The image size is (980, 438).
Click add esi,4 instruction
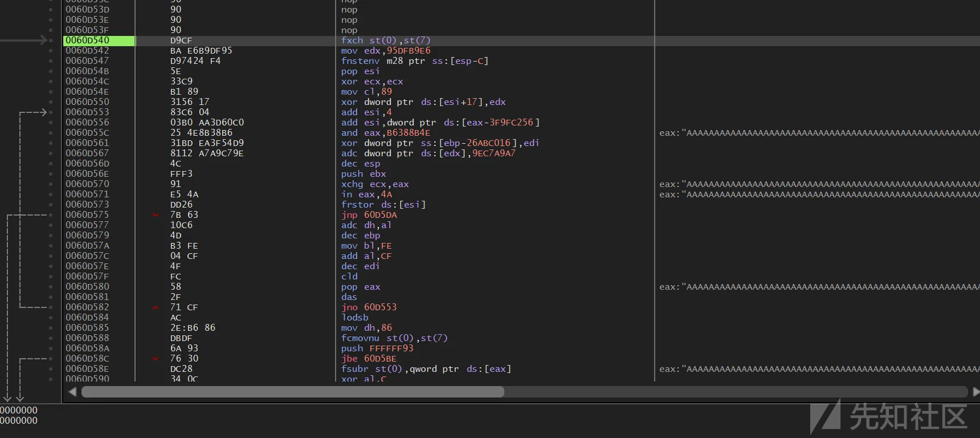(366, 112)
